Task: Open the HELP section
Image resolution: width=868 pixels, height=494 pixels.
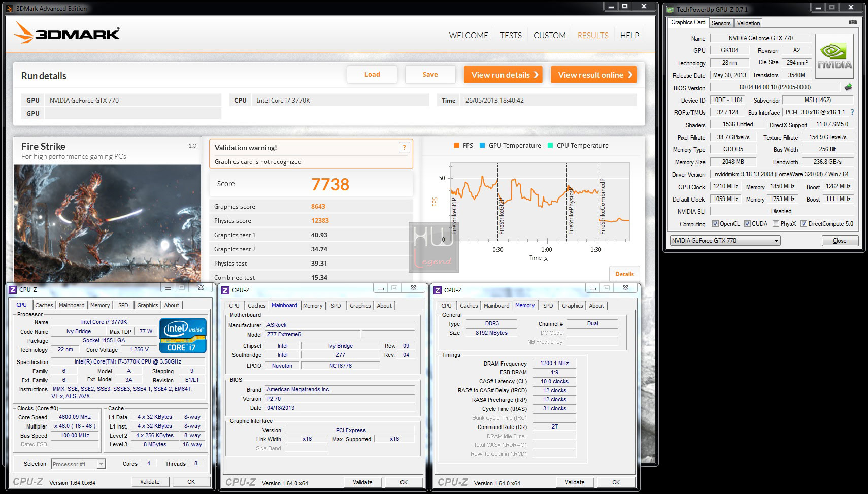Action: (x=629, y=35)
